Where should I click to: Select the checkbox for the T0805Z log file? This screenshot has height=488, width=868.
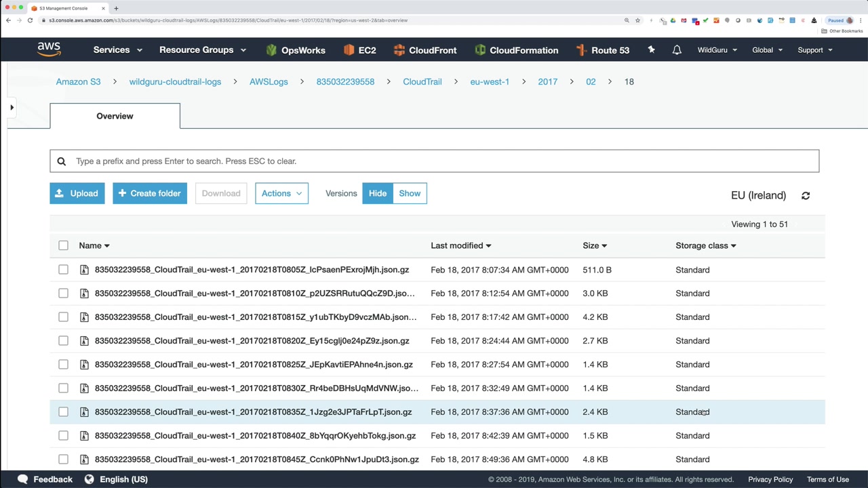pos(63,270)
